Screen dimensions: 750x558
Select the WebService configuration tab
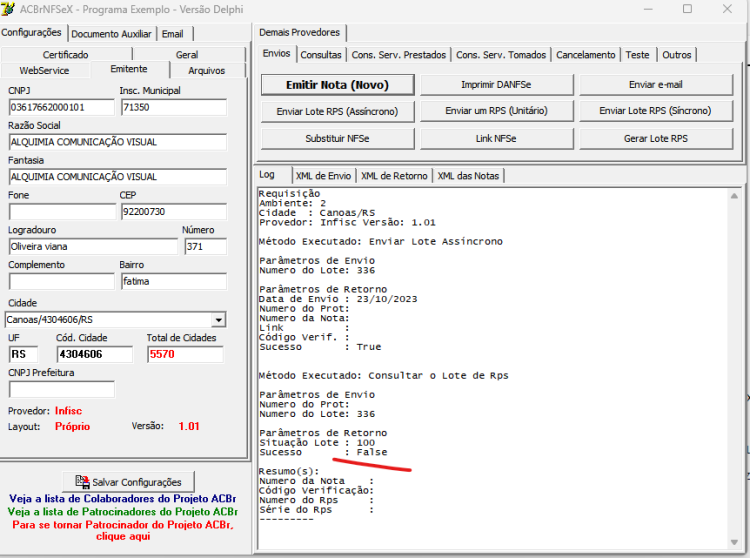pos(44,71)
